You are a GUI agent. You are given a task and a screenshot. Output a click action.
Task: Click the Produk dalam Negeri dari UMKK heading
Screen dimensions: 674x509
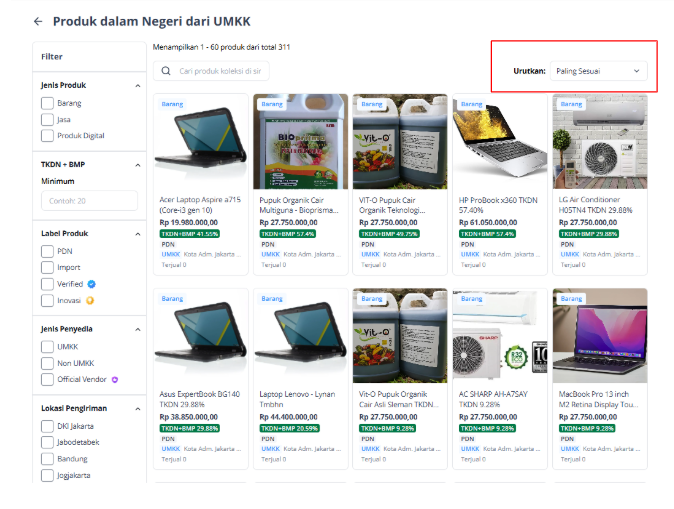click(151, 21)
